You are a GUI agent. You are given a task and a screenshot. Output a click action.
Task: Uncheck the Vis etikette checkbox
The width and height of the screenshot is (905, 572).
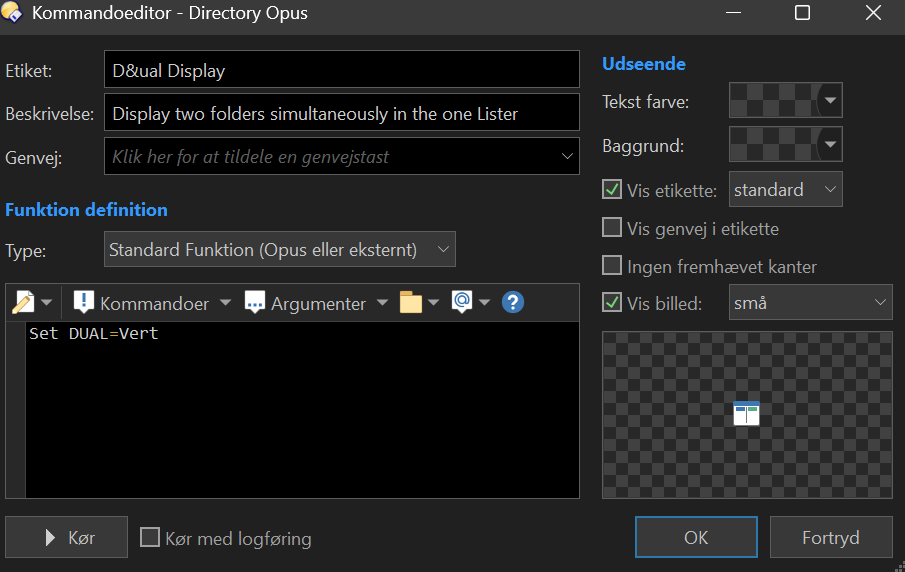coord(612,189)
